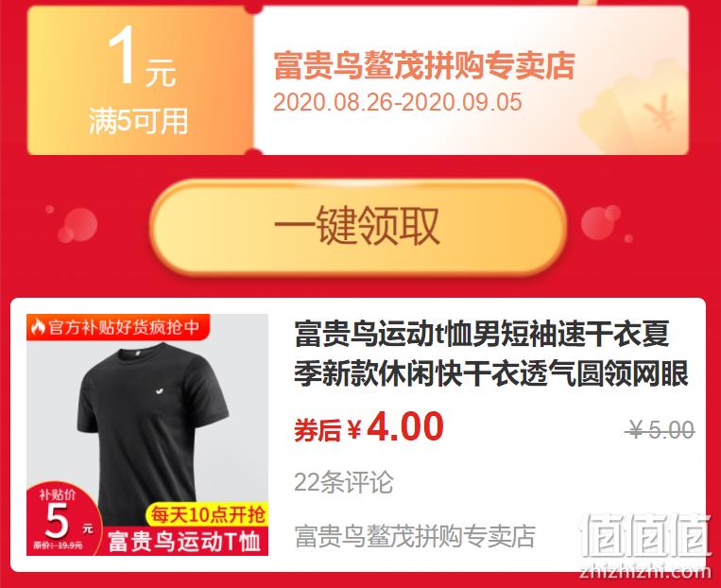Click the white bird logo on the T-shirt
This screenshot has width=721, height=588.
pyautogui.click(x=157, y=391)
